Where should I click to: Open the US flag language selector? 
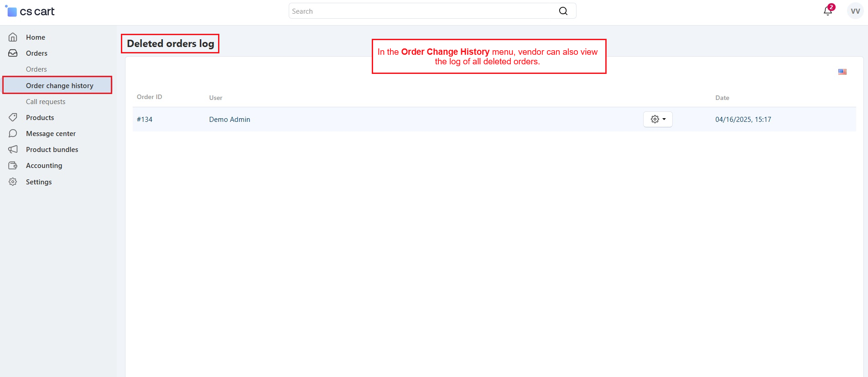(x=842, y=72)
